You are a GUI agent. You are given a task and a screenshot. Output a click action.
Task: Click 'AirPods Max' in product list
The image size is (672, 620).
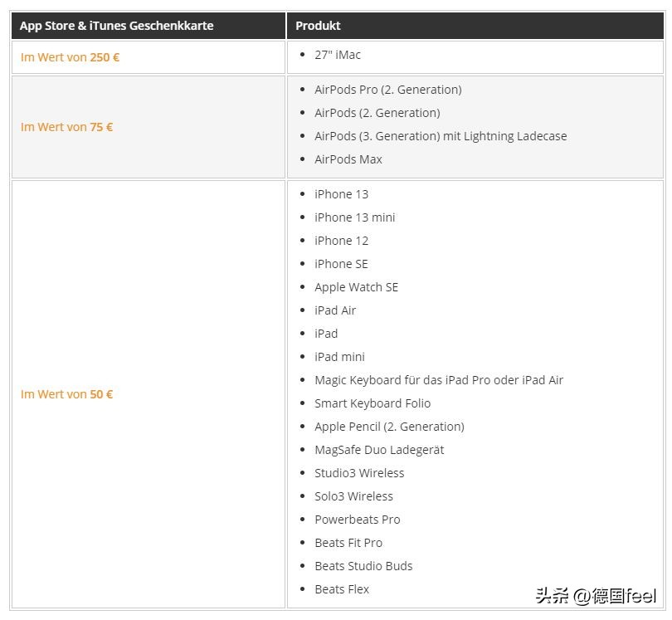(348, 159)
